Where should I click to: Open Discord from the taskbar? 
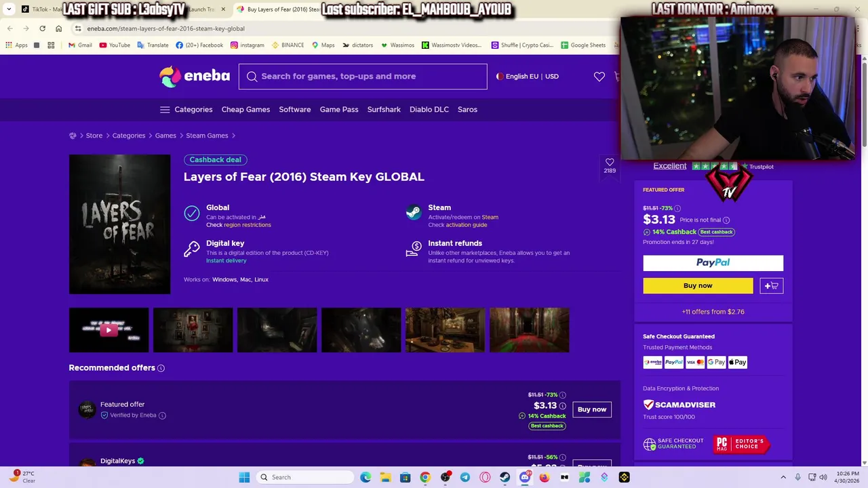pos(524,477)
